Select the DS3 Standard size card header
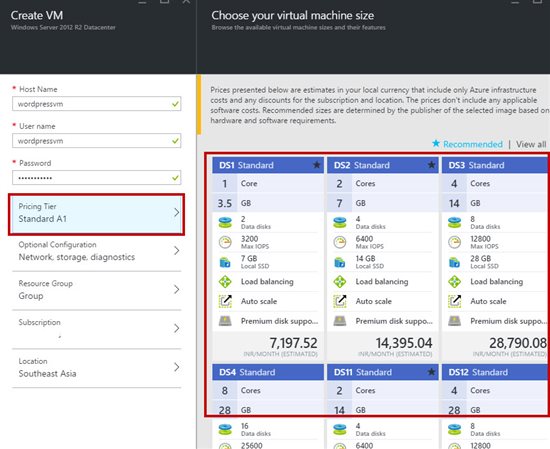 (x=496, y=165)
